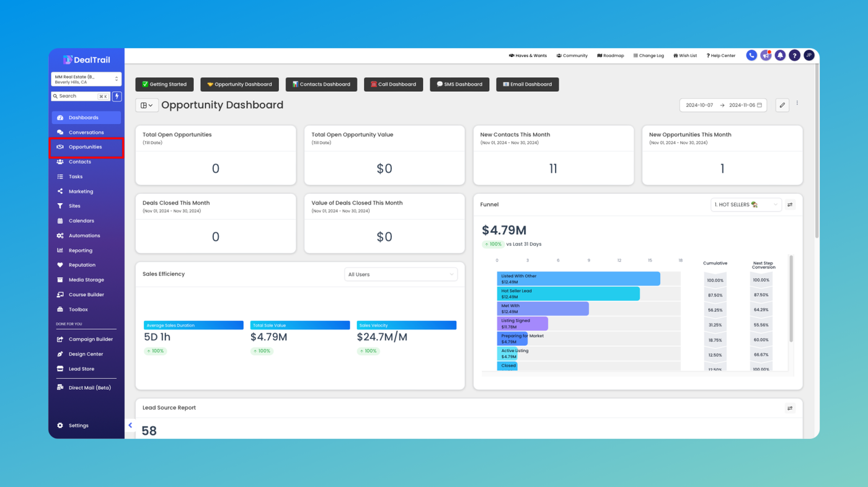Image resolution: width=868 pixels, height=487 pixels.
Task: Open Opportunities in the sidebar
Action: coord(86,147)
